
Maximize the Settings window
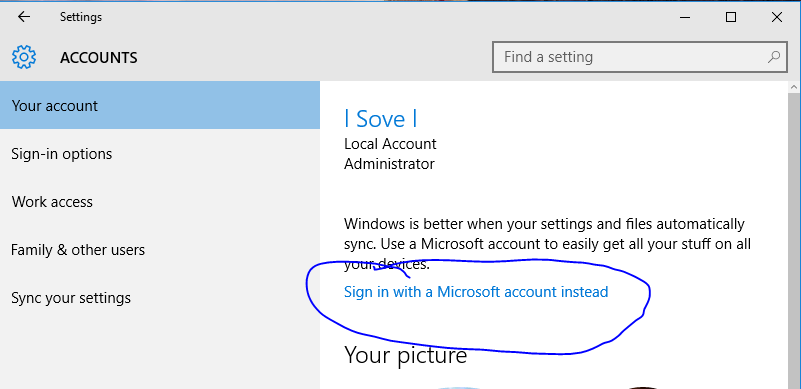[731, 17]
